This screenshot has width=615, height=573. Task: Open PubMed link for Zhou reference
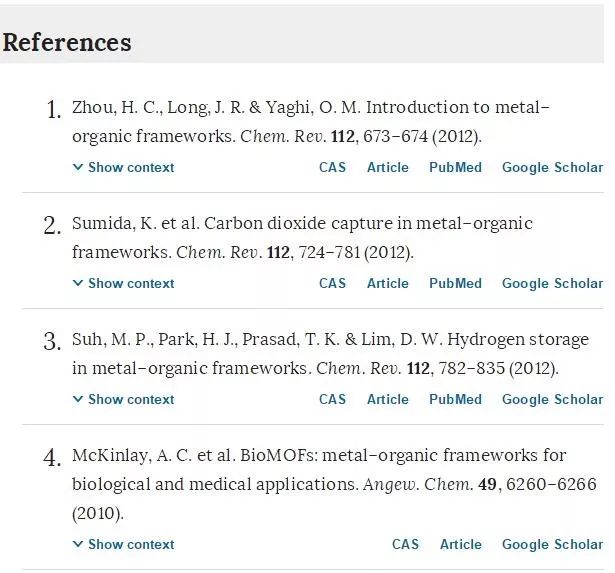pyautogui.click(x=455, y=168)
